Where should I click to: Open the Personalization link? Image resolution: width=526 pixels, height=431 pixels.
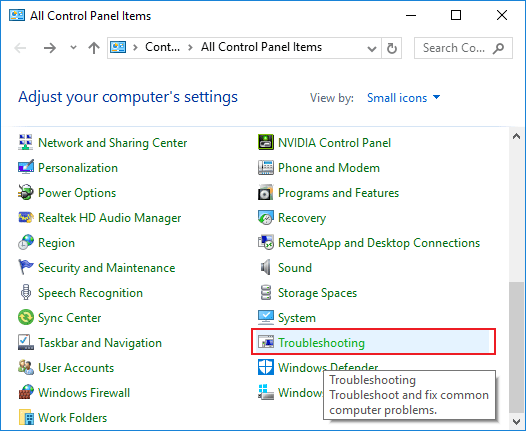[x=78, y=168]
